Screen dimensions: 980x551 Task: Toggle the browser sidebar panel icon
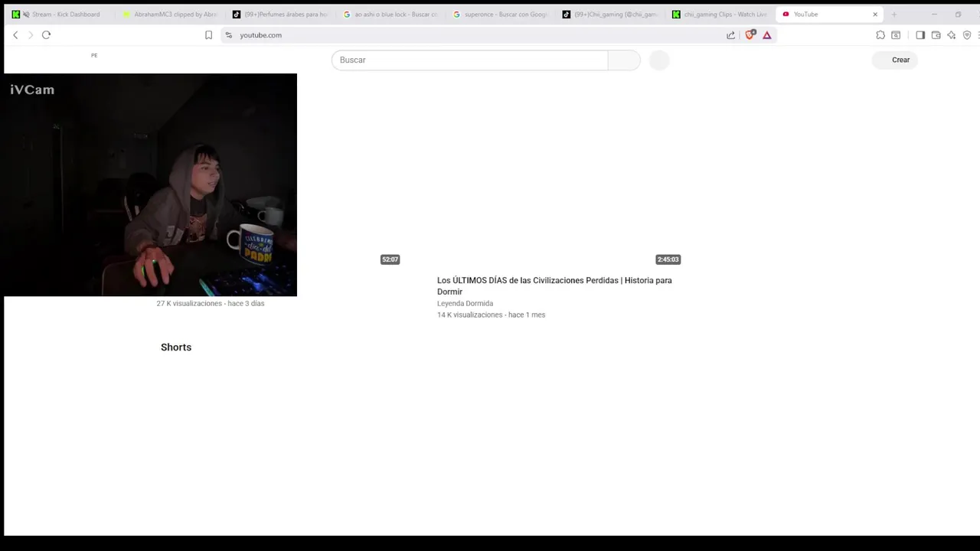click(x=920, y=35)
